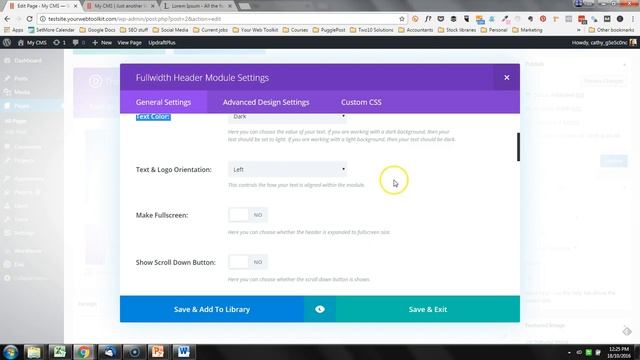Open the Apps bookmarks shortcut

coord(13,30)
